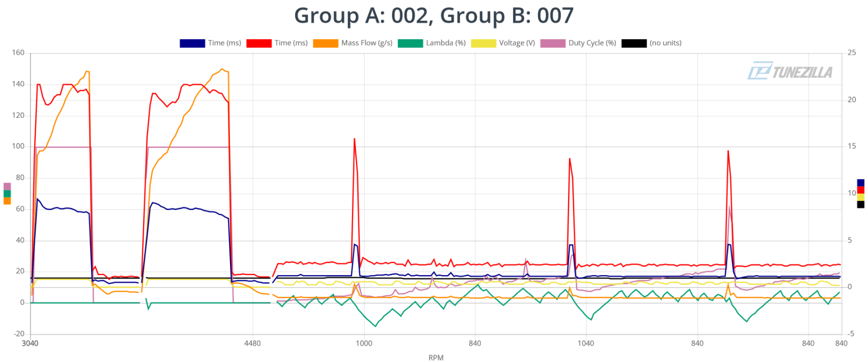Click red square on right axis indicator
This screenshot has width=868, height=362.
[860, 190]
